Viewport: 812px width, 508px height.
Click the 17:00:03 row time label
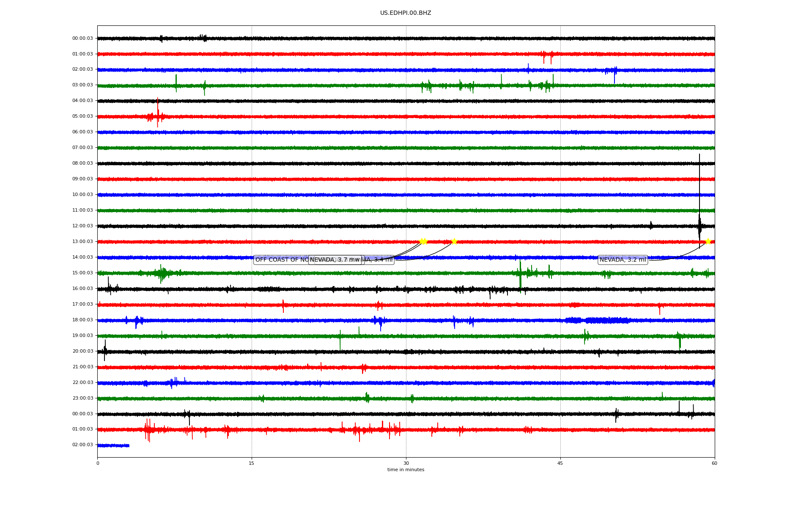(x=82, y=304)
